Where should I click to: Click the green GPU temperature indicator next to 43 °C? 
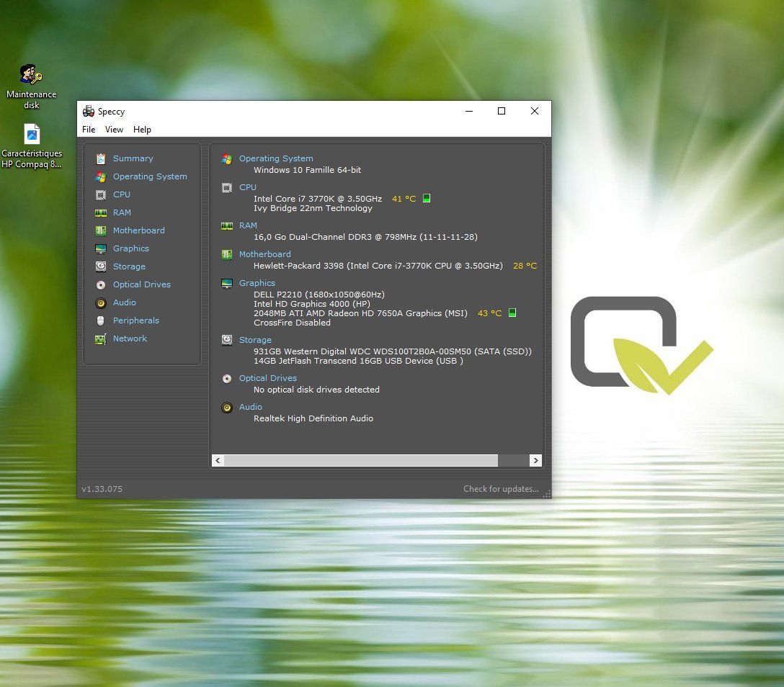click(512, 313)
